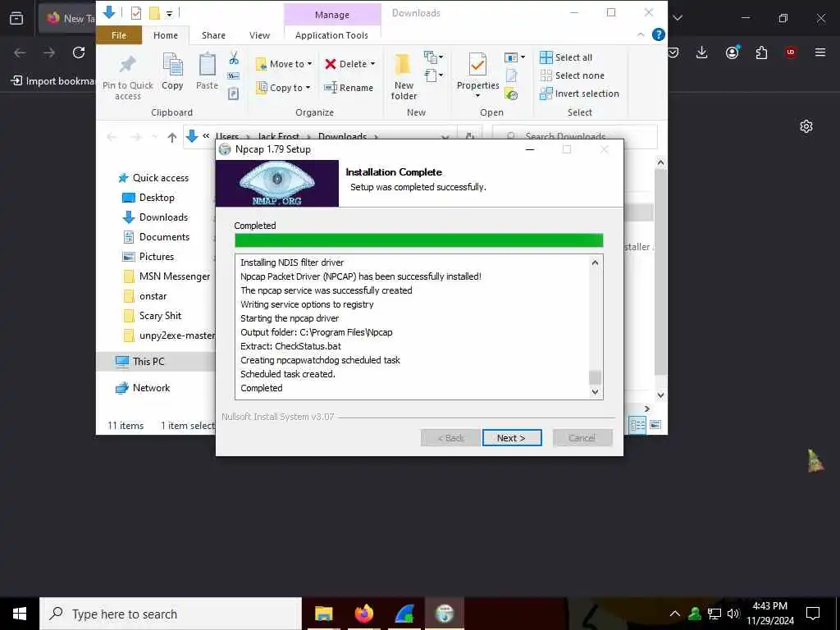Click Invert selection in Explorer ribbon
Screen dimensions: 840x630
[x=579, y=94]
